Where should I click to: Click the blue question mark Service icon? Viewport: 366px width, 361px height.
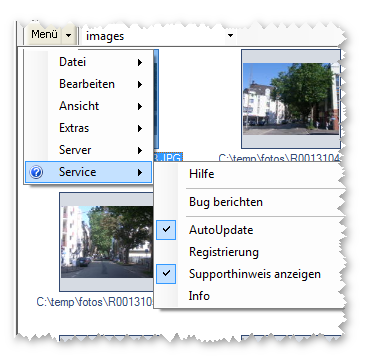point(36,172)
